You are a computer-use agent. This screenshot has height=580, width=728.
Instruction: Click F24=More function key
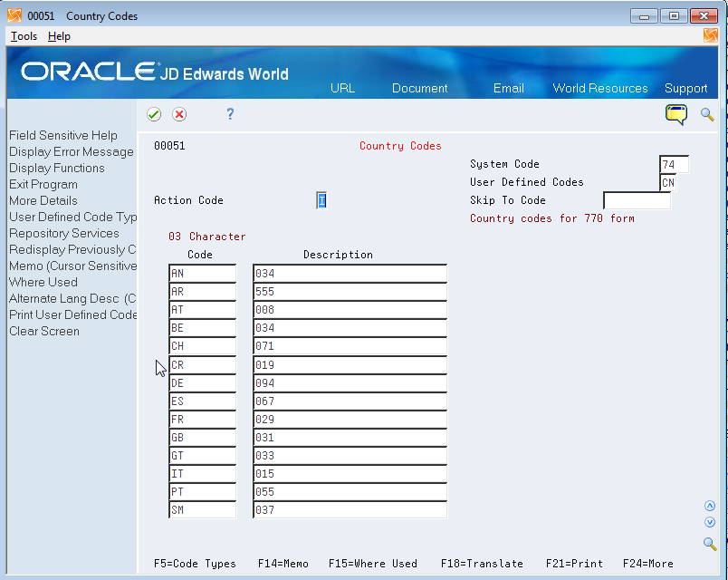point(648,564)
